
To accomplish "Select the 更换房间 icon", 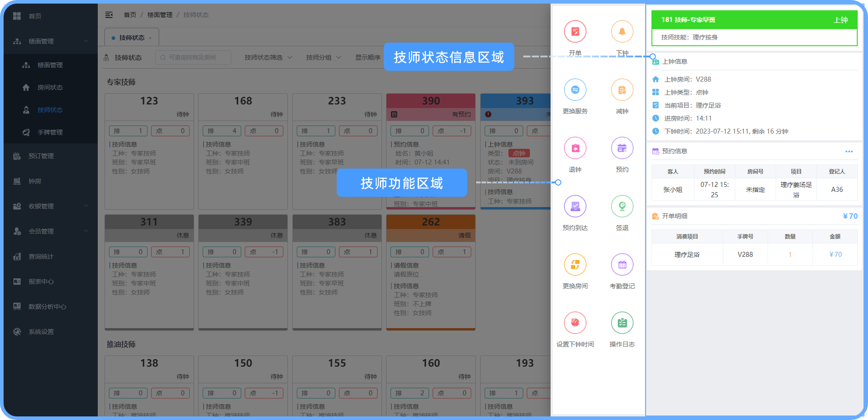I will pyautogui.click(x=575, y=265).
